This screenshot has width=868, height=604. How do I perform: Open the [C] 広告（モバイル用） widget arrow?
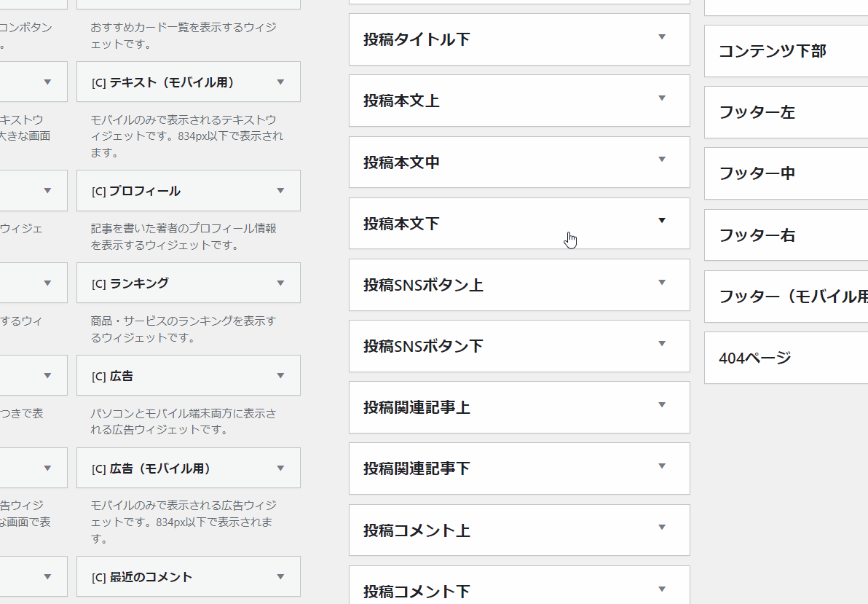click(281, 468)
